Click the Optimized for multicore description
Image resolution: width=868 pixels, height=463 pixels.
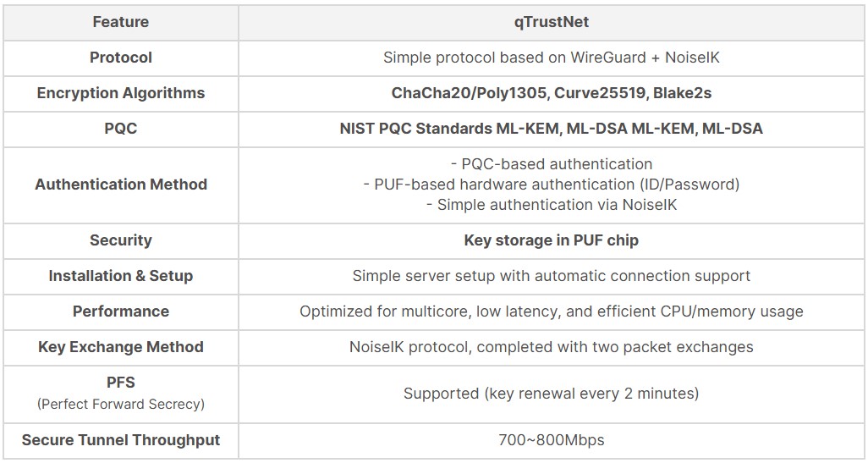point(551,311)
